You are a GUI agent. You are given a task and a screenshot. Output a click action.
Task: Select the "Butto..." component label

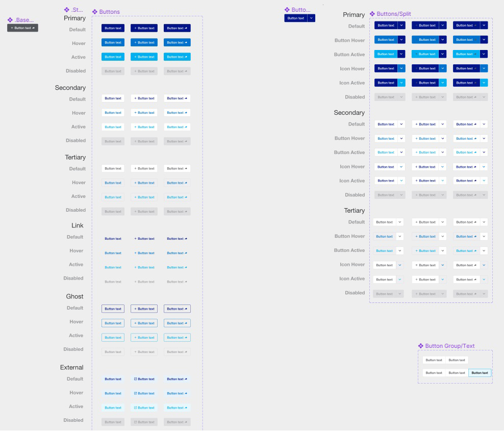point(300,10)
